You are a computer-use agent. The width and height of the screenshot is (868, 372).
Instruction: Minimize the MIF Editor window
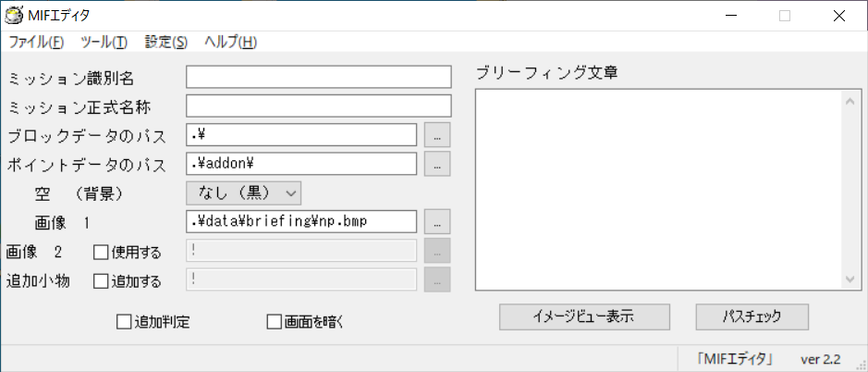pyautogui.click(x=731, y=16)
